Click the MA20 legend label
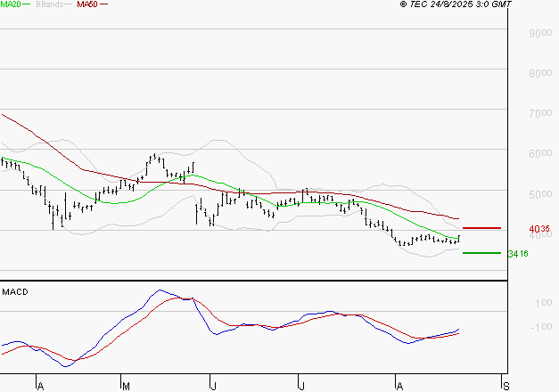 tap(12, 4)
